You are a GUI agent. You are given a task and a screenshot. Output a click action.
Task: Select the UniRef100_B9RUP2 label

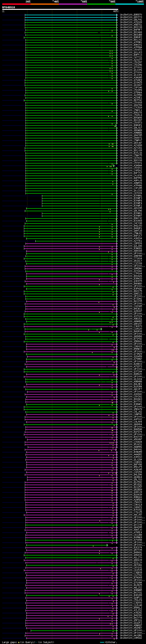coord(131,37)
